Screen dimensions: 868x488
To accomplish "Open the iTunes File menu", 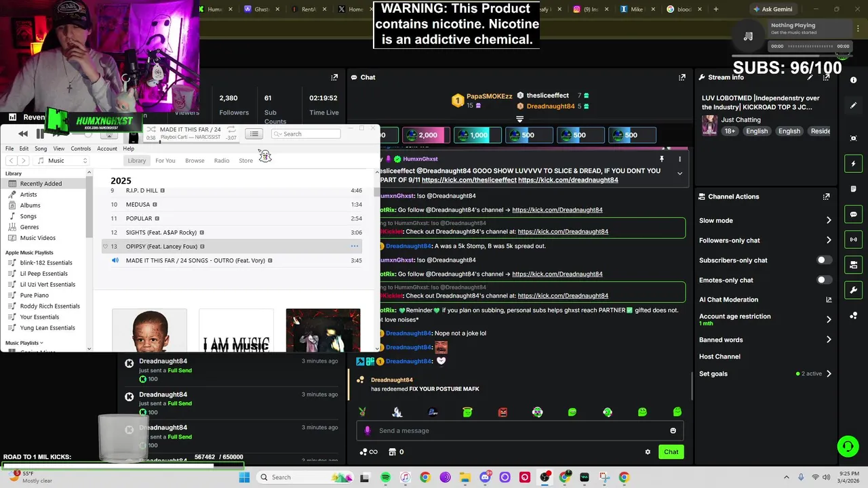I will click(9, 148).
